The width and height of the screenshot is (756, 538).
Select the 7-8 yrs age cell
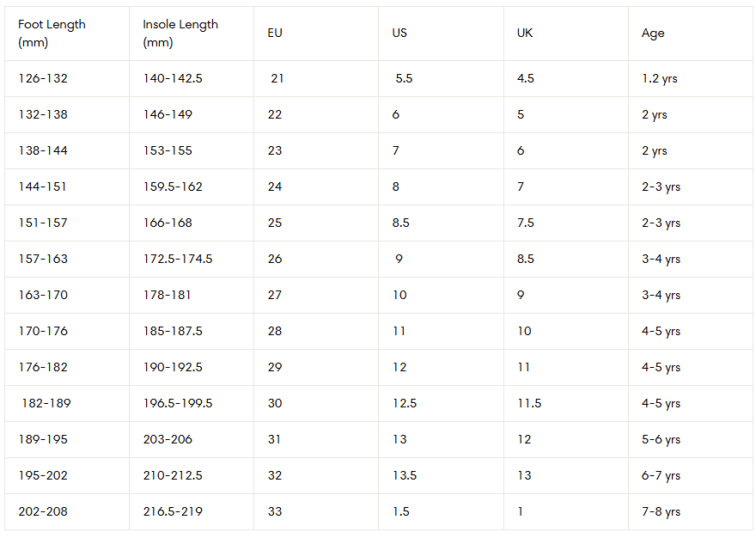click(661, 511)
